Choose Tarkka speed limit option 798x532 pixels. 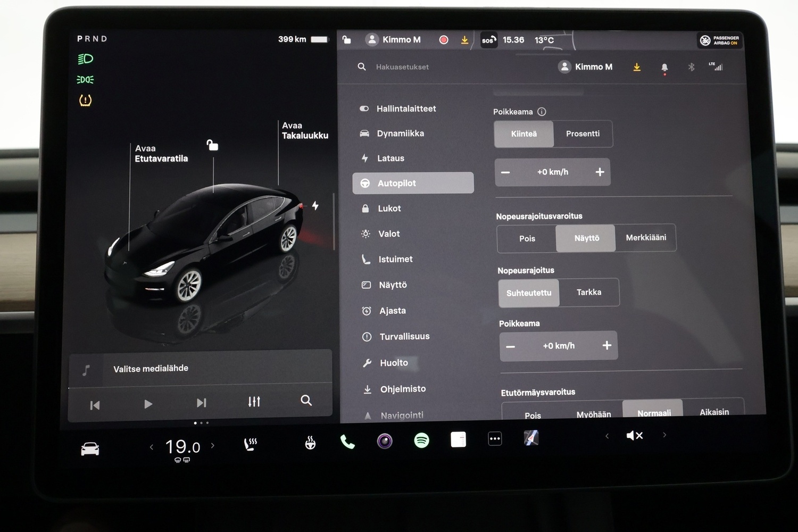(x=589, y=292)
